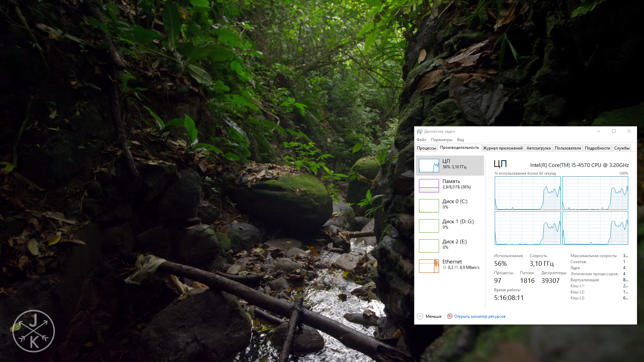Switch to the Автозагрузка tab
The width and height of the screenshot is (644, 362).
pos(538,148)
